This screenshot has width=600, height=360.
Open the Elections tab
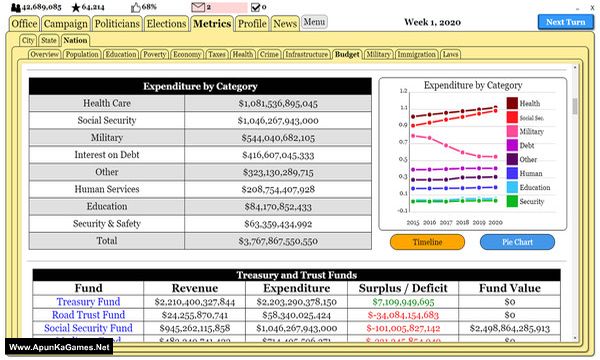(x=166, y=24)
